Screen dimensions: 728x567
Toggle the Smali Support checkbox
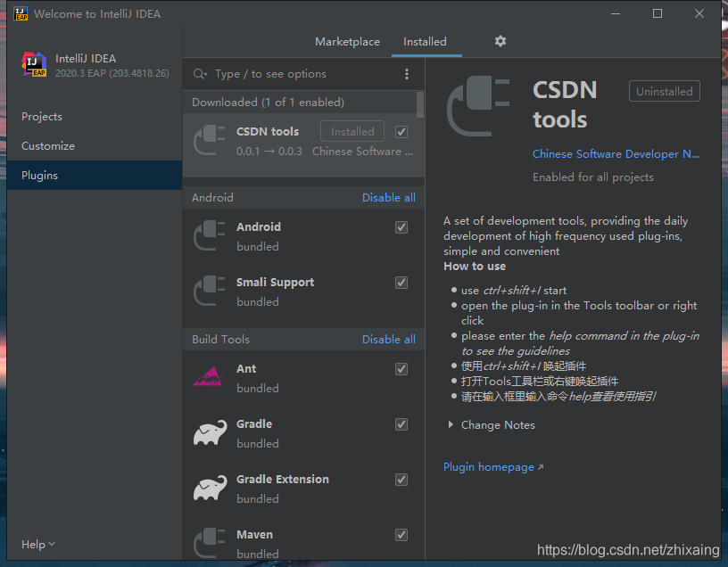tap(401, 283)
